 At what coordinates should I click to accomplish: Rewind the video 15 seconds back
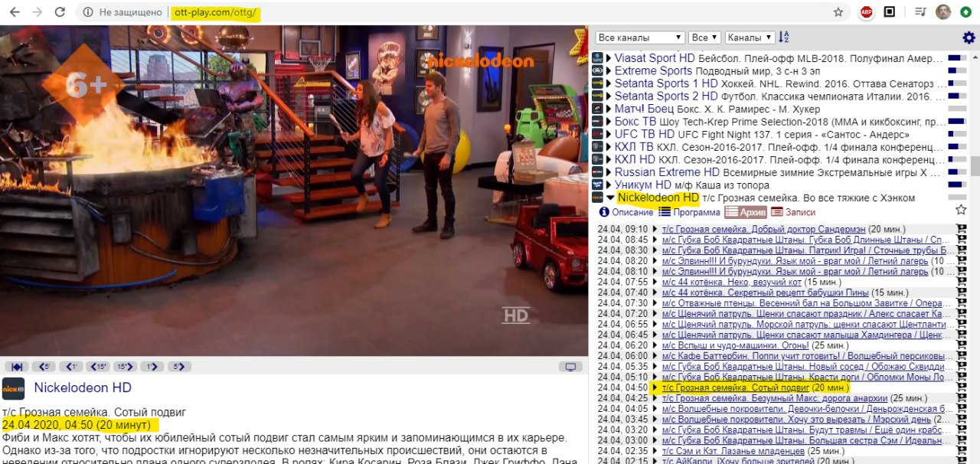(x=98, y=367)
